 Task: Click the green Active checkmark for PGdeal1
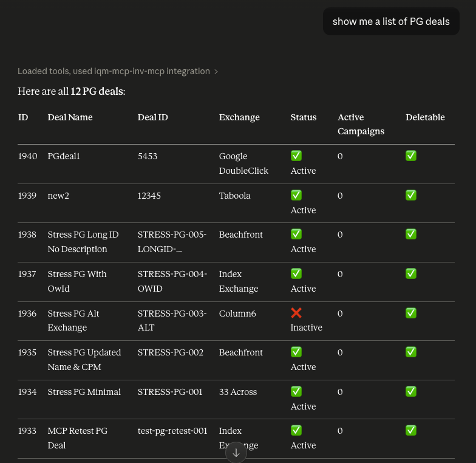pyautogui.click(x=296, y=156)
